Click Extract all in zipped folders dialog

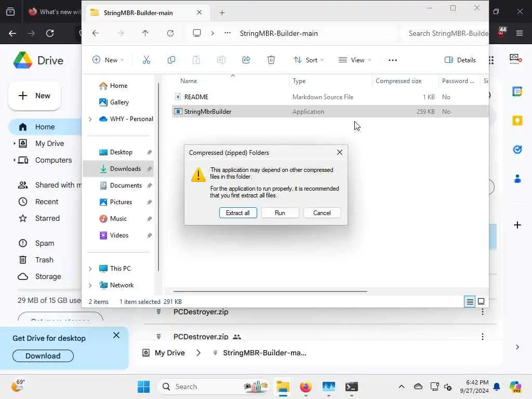point(238,212)
